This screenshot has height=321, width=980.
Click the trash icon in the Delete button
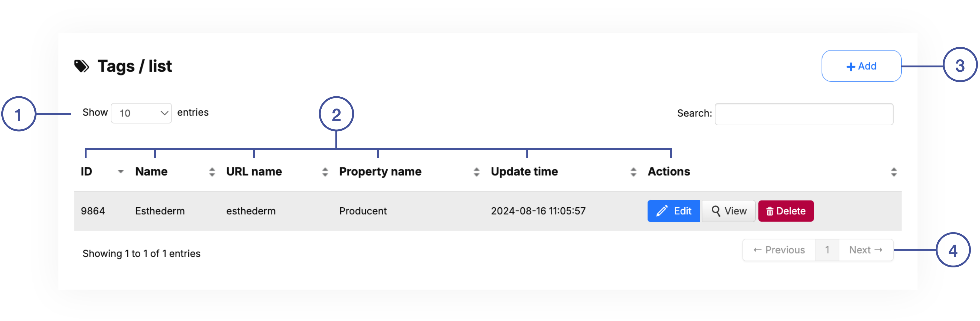pyautogui.click(x=770, y=211)
